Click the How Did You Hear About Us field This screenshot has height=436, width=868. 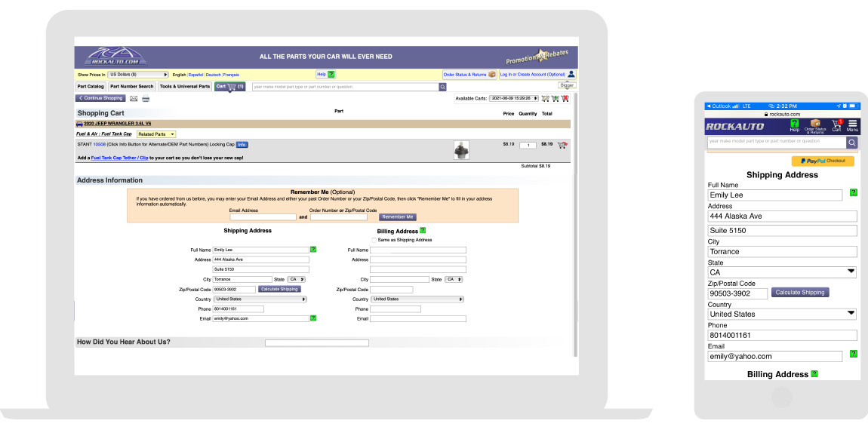[317, 343]
